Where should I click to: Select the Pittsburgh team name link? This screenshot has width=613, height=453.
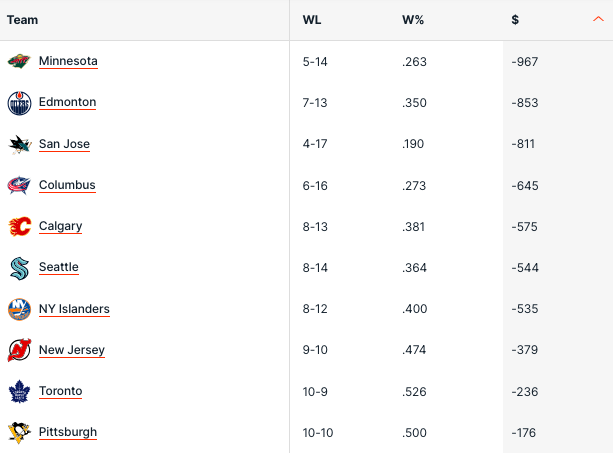(68, 432)
